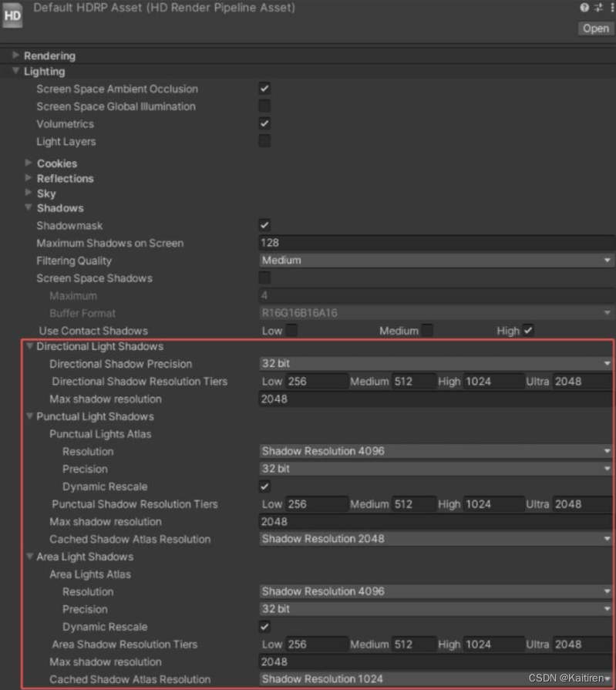616x690 pixels.
Task: Collapse the Punctual Light Shadows foldout
Action: tap(29, 416)
